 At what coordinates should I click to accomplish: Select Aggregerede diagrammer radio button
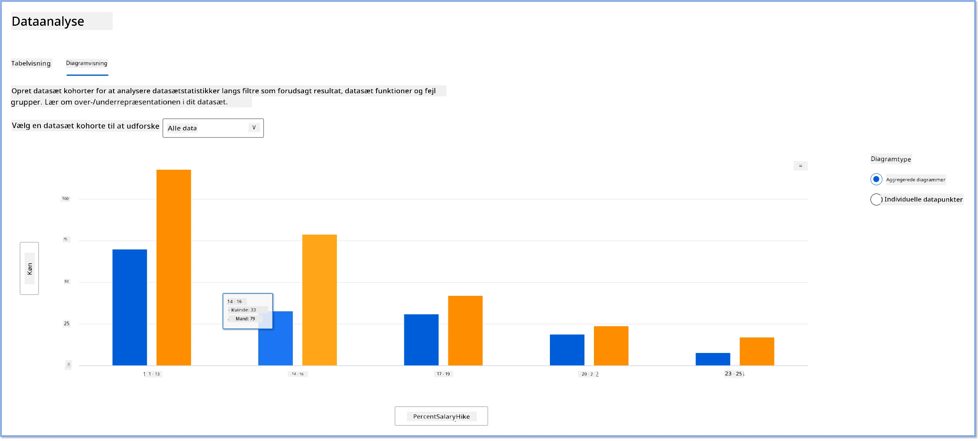(876, 179)
